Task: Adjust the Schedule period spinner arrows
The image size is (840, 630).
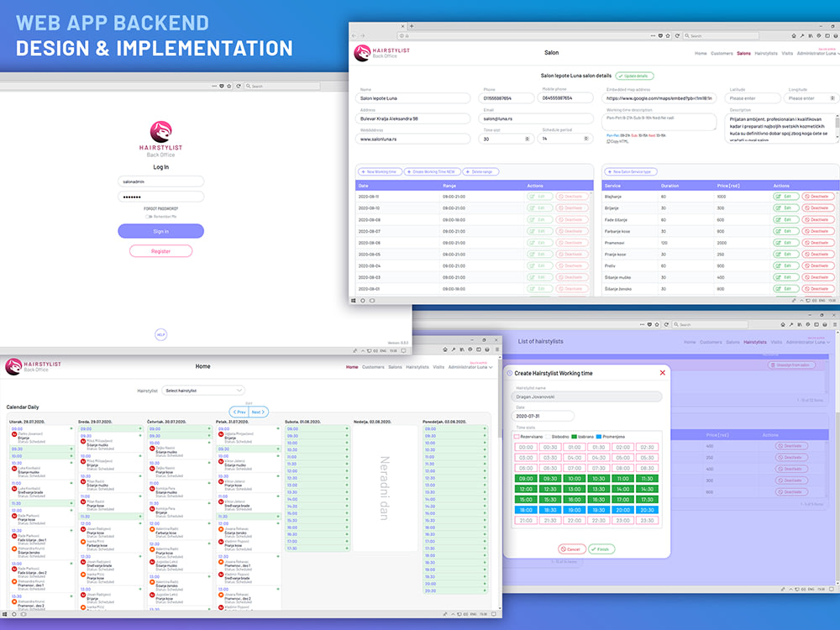Action: pos(586,139)
